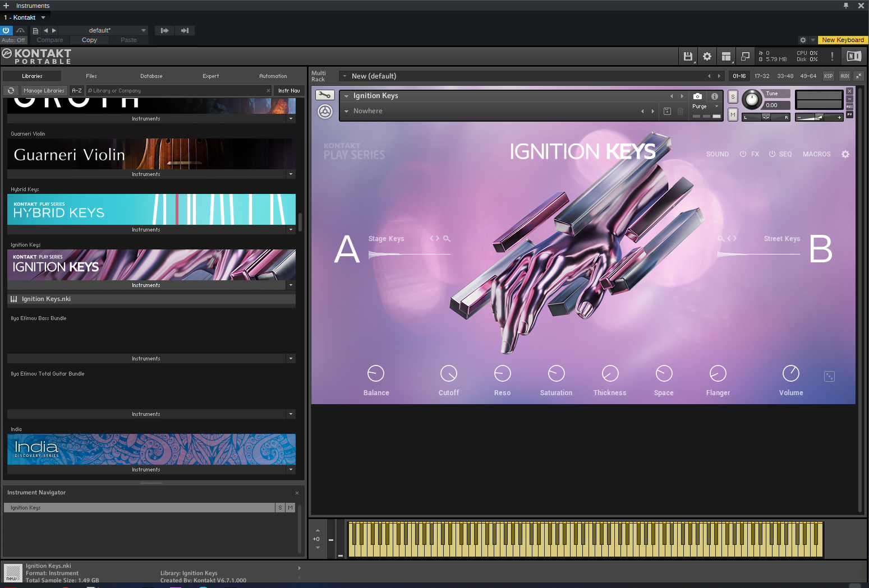869x588 pixels.
Task: Click the minimized view window icon
Action: click(745, 56)
